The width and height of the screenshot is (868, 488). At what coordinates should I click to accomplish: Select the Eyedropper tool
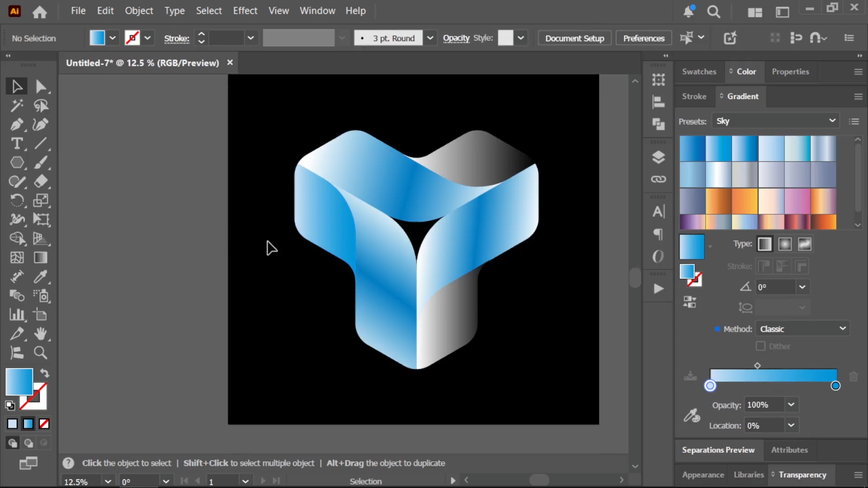coord(41,277)
